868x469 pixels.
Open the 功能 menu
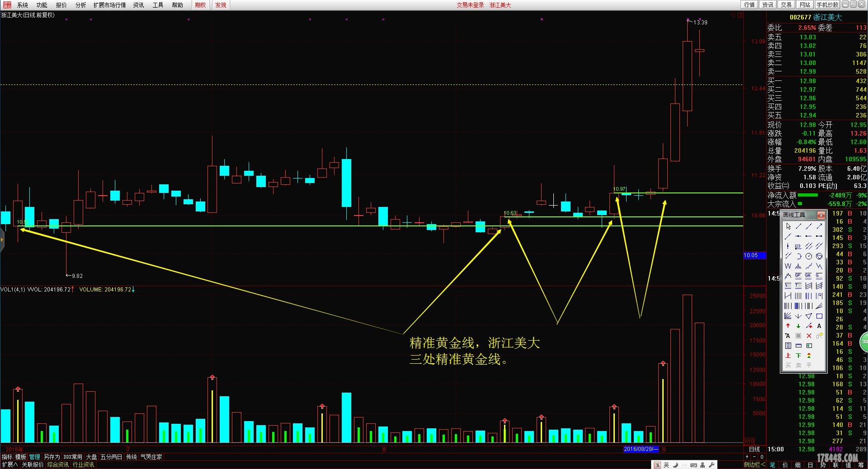42,5
